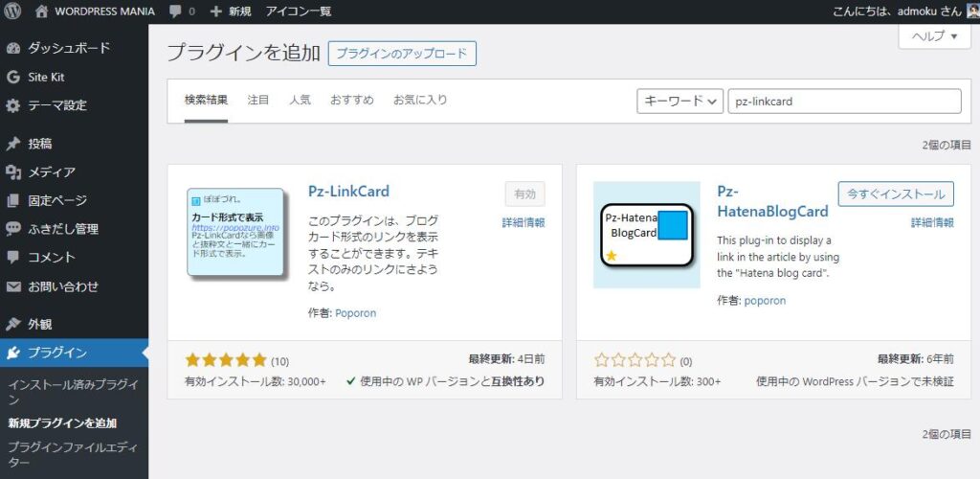Open the キーワード search type dropdown
The width and height of the screenshot is (980, 479).
pyautogui.click(x=679, y=102)
